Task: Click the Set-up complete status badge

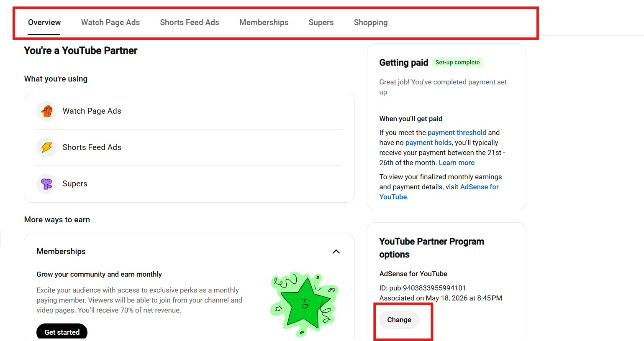Action: (x=457, y=62)
